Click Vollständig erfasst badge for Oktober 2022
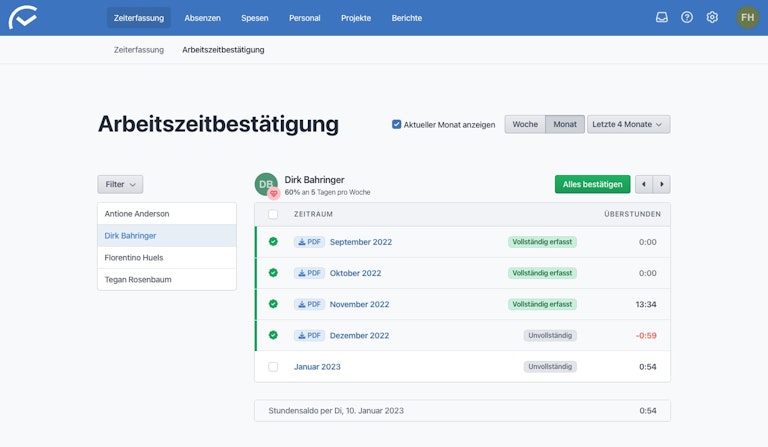Viewport: 768px width, 447px height. [x=542, y=273]
